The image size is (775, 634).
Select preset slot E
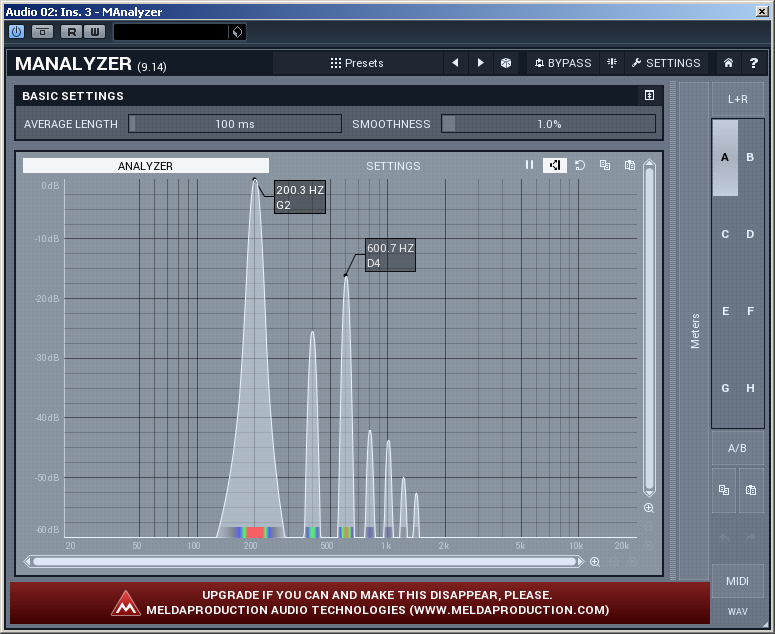[725, 311]
